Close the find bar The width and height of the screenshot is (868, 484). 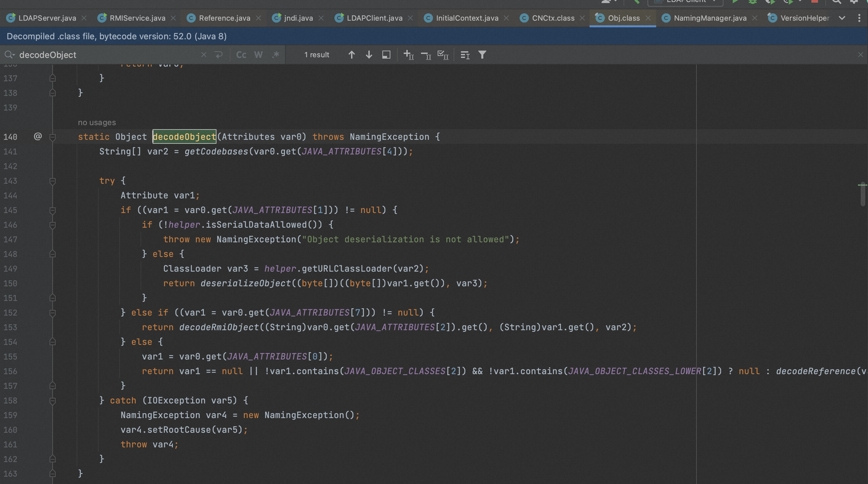pyautogui.click(x=861, y=55)
